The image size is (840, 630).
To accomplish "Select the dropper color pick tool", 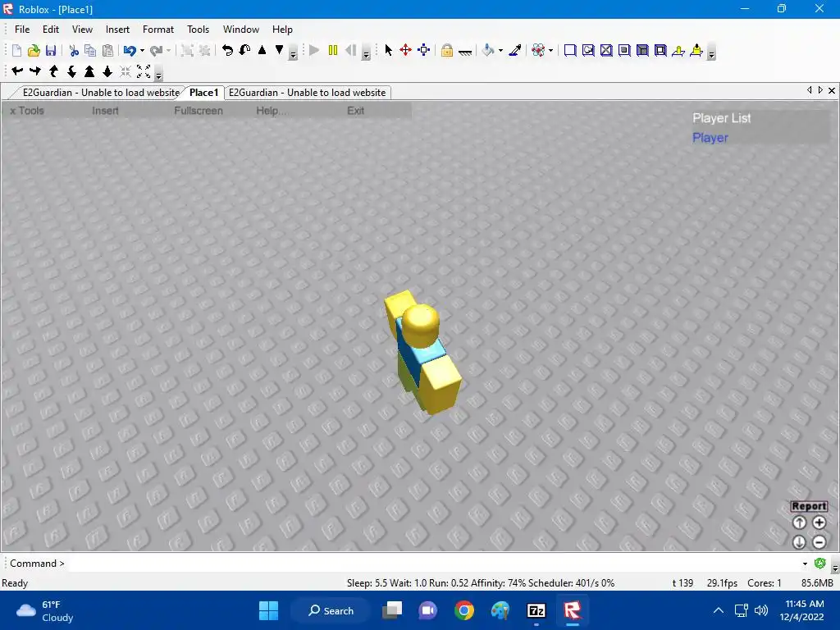I will [515, 50].
